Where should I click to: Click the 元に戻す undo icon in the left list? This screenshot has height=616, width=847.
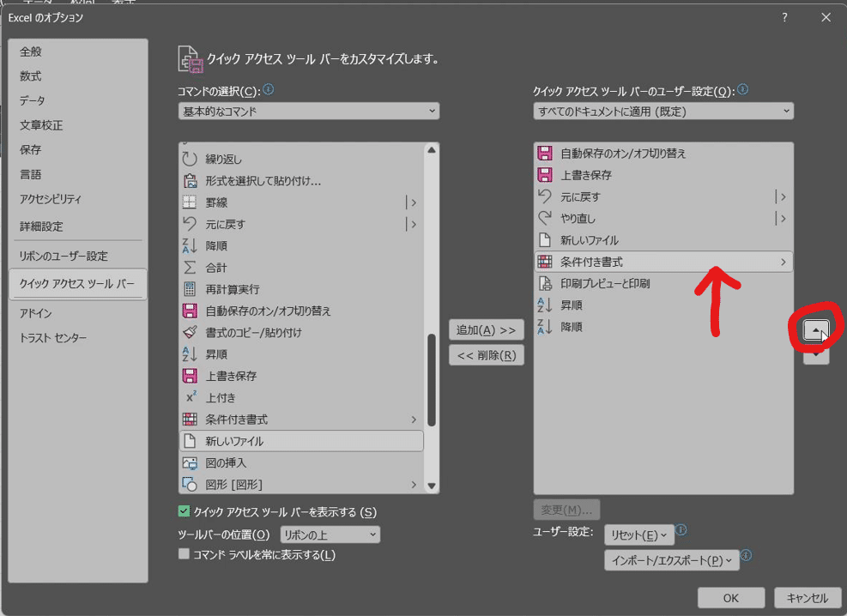click(x=190, y=224)
